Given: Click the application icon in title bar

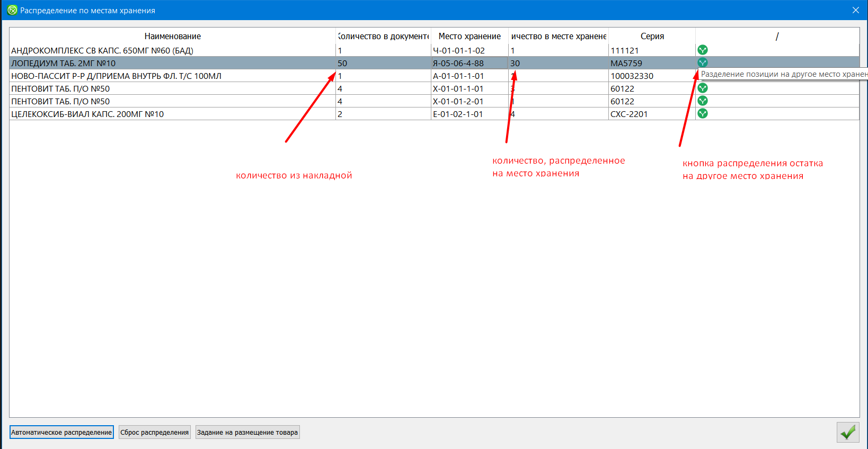Looking at the screenshot, I should coord(12,11).
